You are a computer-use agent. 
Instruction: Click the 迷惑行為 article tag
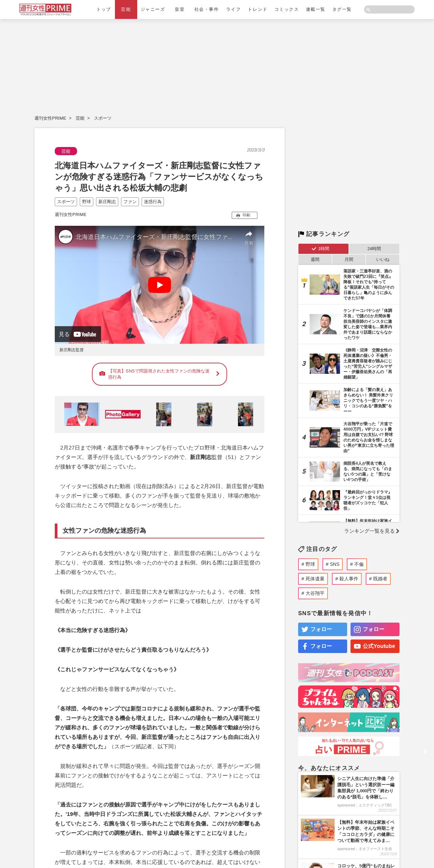tap(153, 202)
